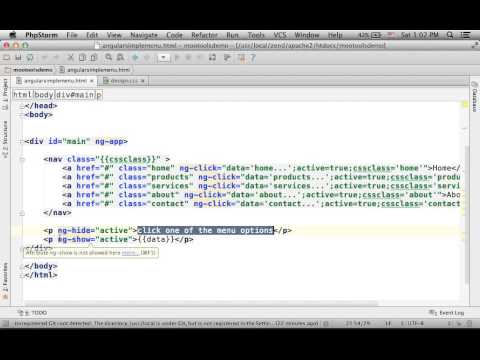Viewport: 480px width, 360px height.
Task: Click the selected text 'click one of the menu options'
Action: 206,230
